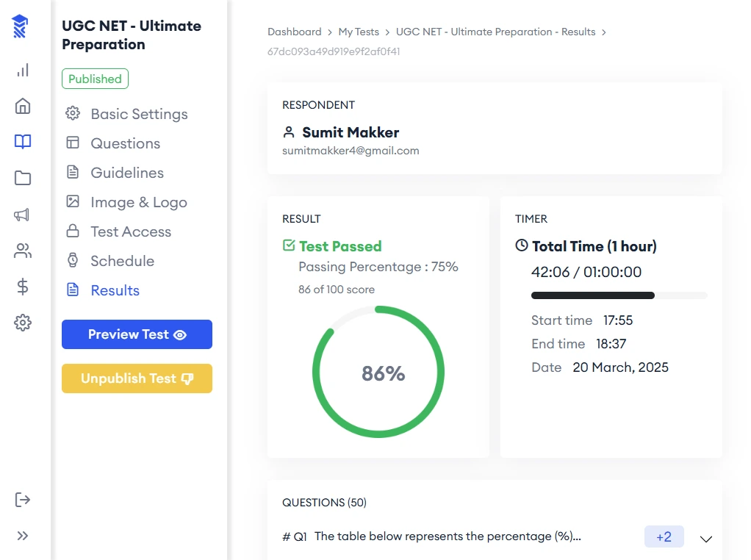Click the Preview Test button
Image resolution: width=751 pixels, height=560 pixels.
coord(137,334)
